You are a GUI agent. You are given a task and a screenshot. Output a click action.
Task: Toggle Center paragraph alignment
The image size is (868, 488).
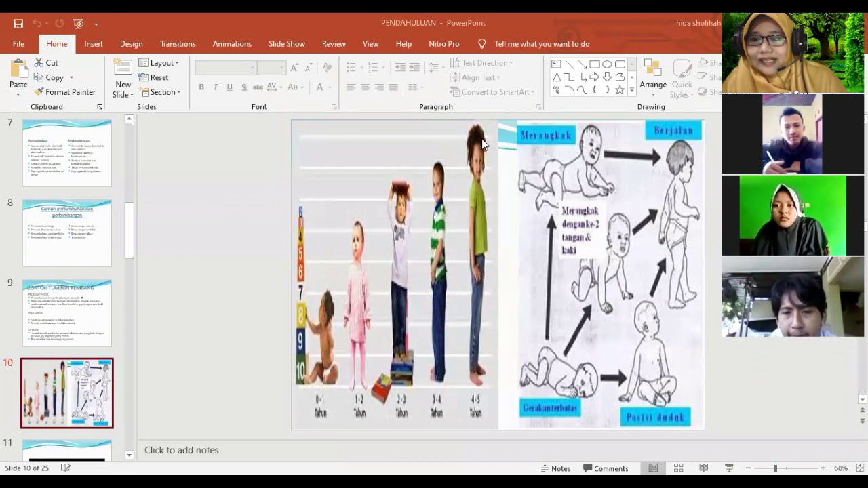[x=365, y=87]
